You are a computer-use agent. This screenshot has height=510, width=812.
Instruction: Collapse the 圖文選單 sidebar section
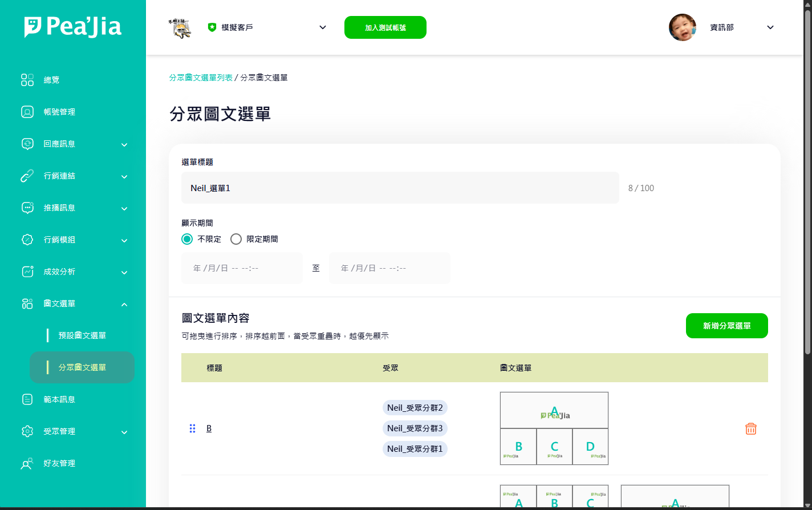coord(124,304)
